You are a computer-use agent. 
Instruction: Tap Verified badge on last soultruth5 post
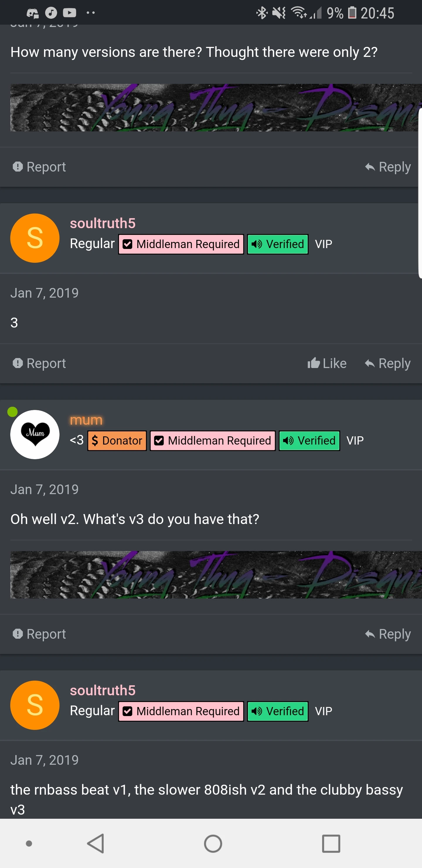278,711
